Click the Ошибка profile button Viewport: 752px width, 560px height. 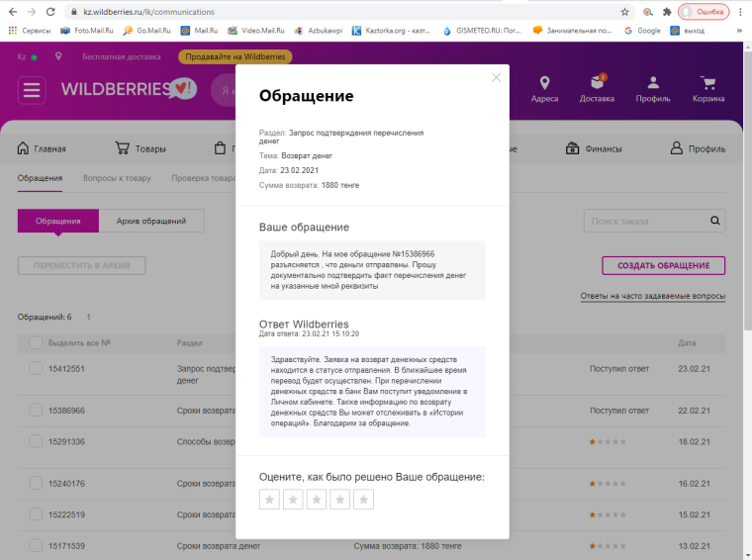[704, 12]
